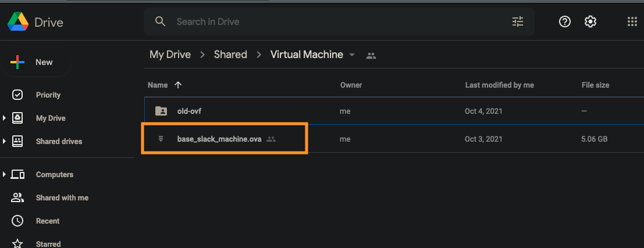Viewport: 644px width, 248px height.
Task: Click the Shared with me people icon
Action: point(17,197)
